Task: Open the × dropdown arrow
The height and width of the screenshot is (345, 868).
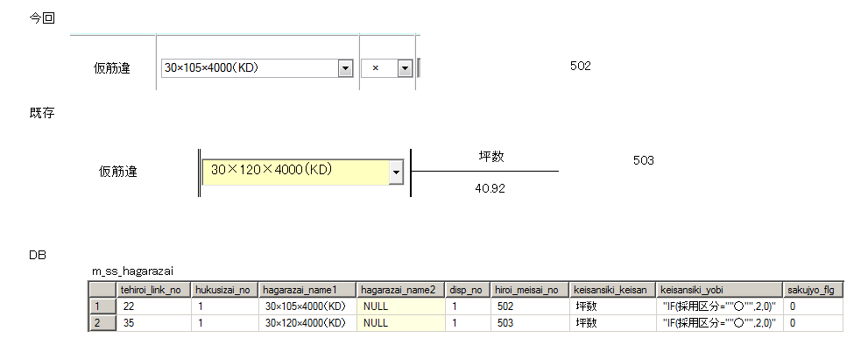Action: (x=406, y=68)
